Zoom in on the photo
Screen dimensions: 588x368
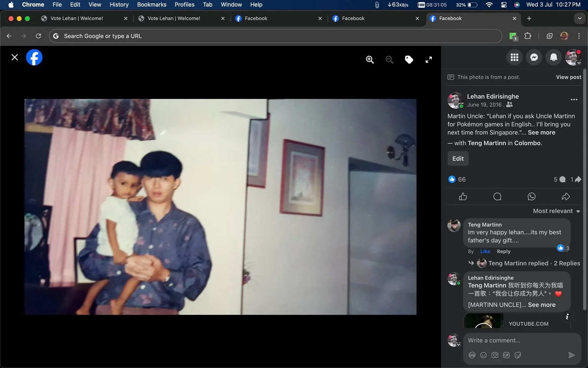point(370,60)
